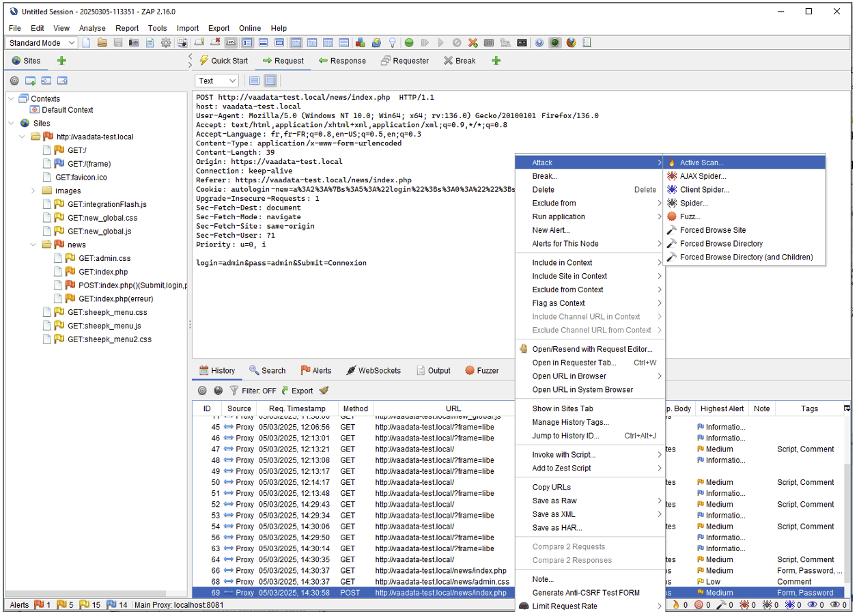This screenshot has height=616, width=859.
Task: Toggle Filter OFF in the History panel
Action: pos(259,390)
